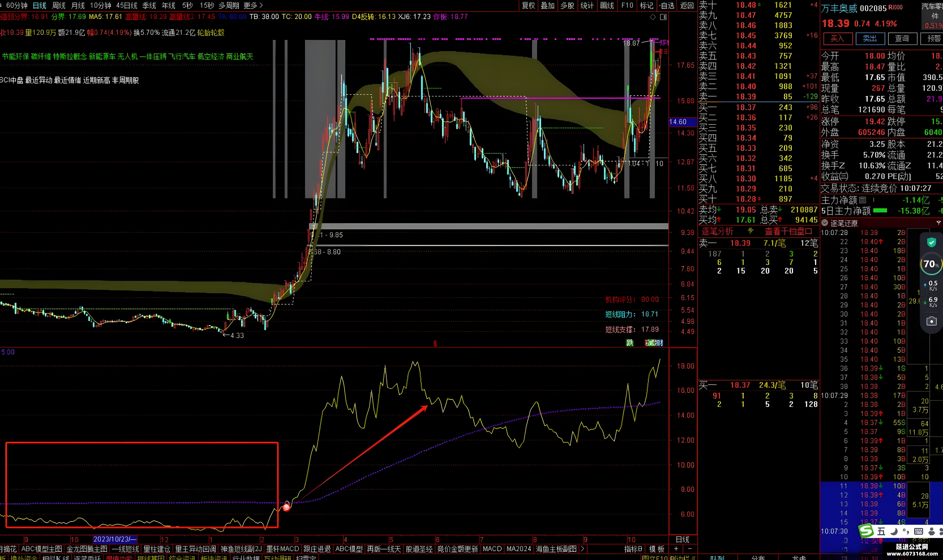Toggle the moon icon in input toolbar

click(894, 532)
